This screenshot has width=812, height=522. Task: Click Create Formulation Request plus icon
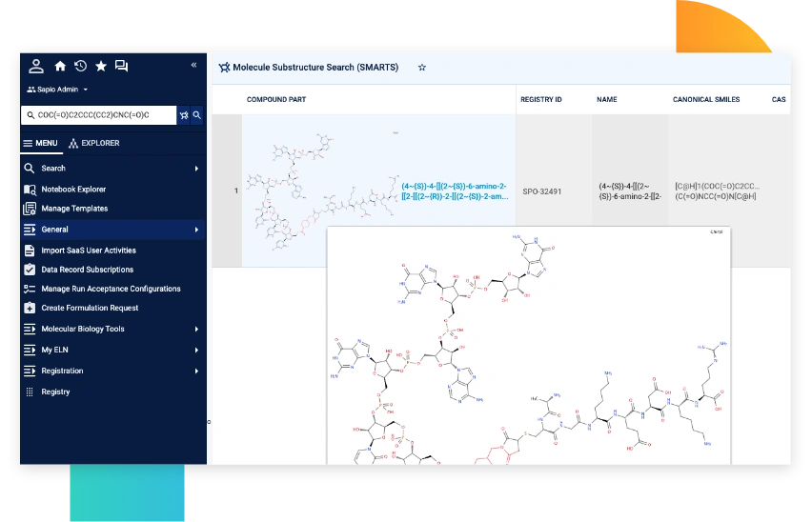[30, 308]
